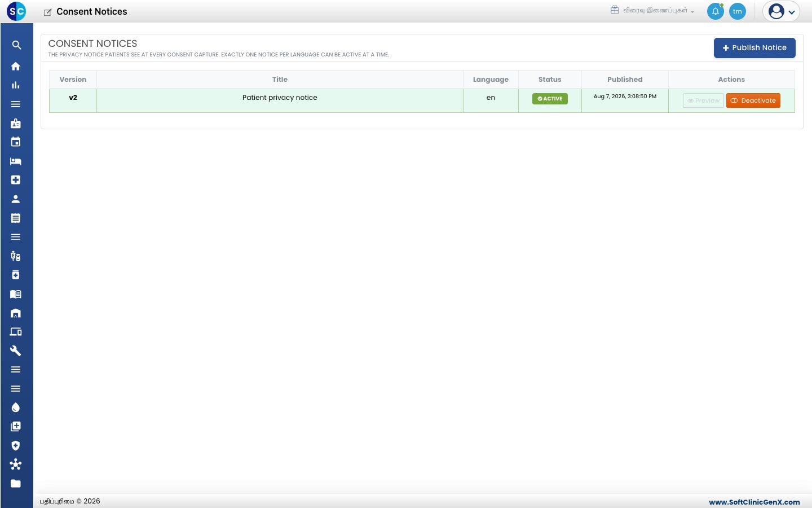812x508 pixels.
Task: Open the search magnifier in sidebar
Action: coord(16,45)
